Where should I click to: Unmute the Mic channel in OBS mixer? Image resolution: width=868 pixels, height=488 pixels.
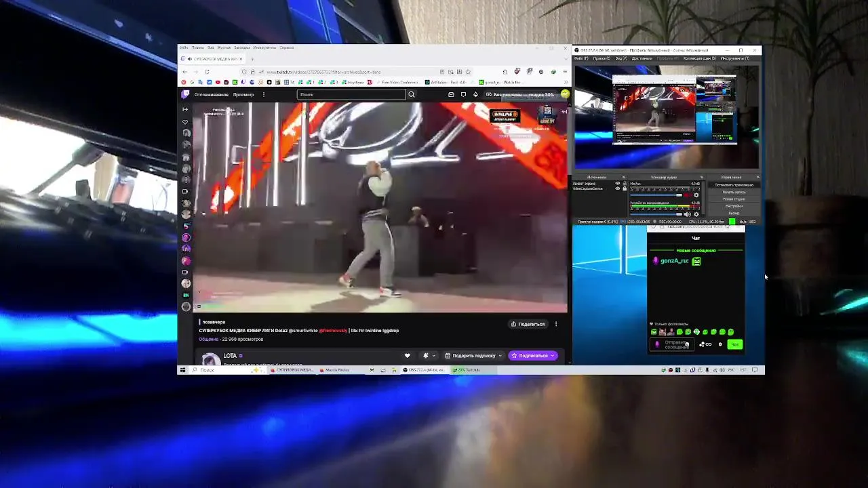(x=686, y=195)
